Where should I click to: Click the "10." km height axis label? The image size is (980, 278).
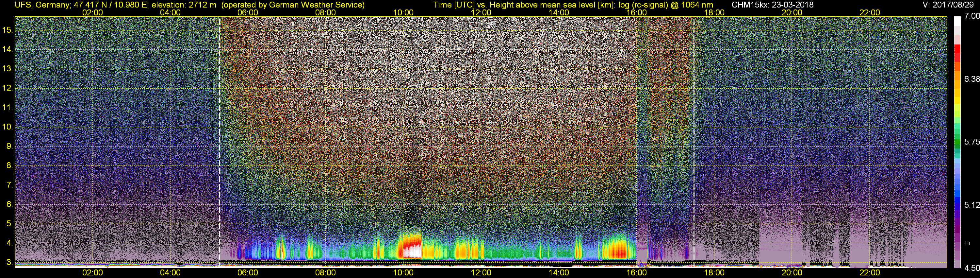pyautogui.click(x=8, y=127)
